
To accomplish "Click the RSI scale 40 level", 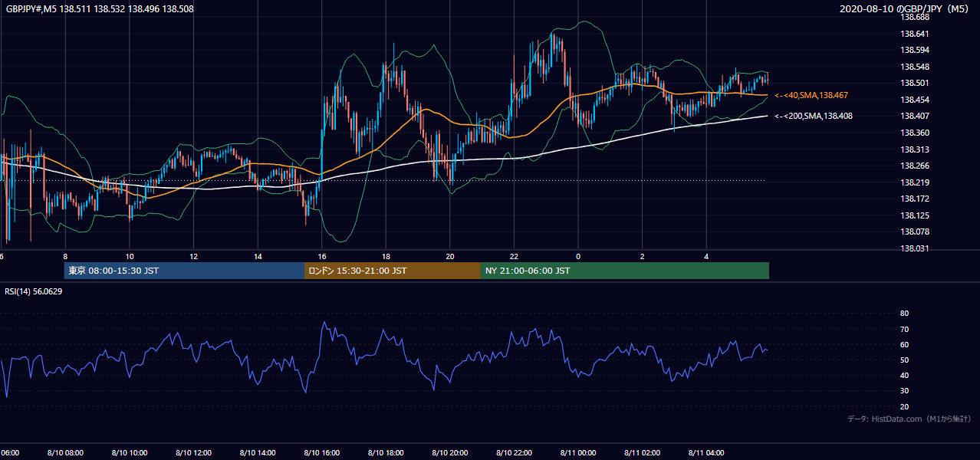I will 904,376.
